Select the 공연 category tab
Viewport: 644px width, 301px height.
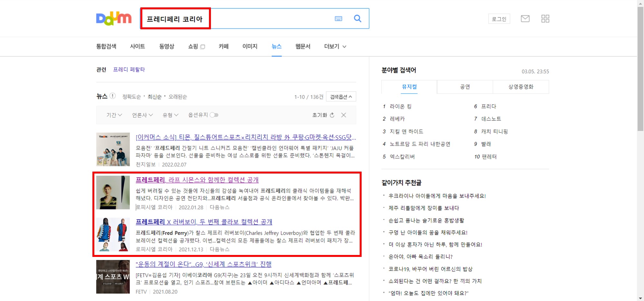[465, 87]
